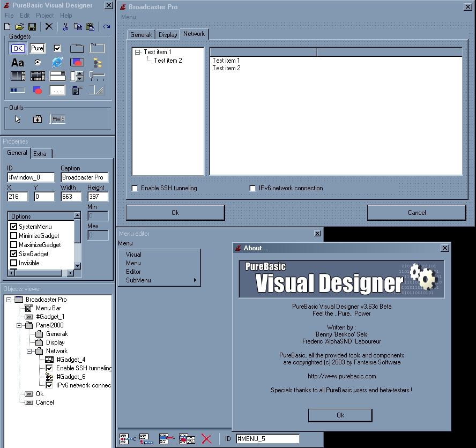
Task: Click the Caption field 'Broadcaster Pro'
Action: pyautogui.click(x=85, y=177)
